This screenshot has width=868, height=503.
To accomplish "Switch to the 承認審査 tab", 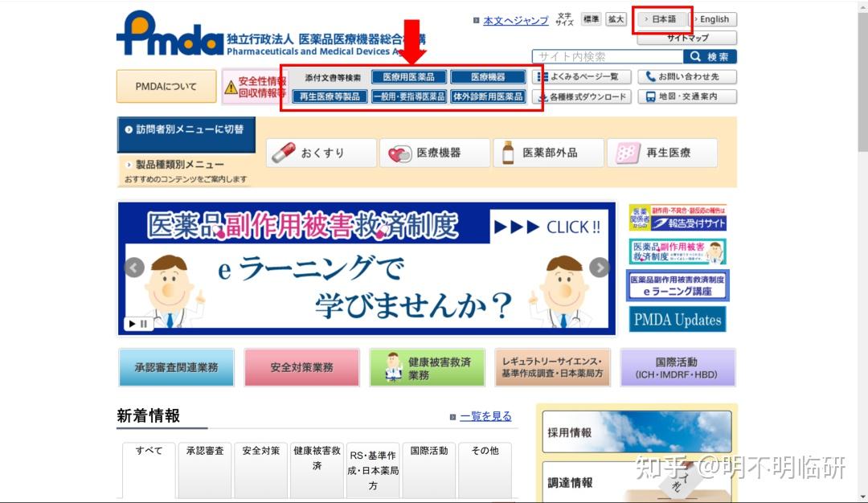I will 204,451.
